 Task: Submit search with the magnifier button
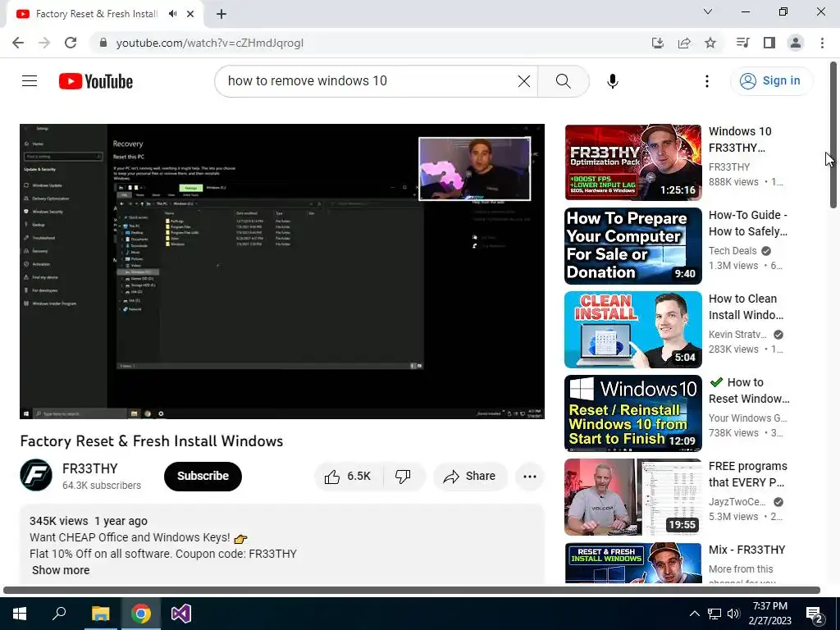coord(563,81)
